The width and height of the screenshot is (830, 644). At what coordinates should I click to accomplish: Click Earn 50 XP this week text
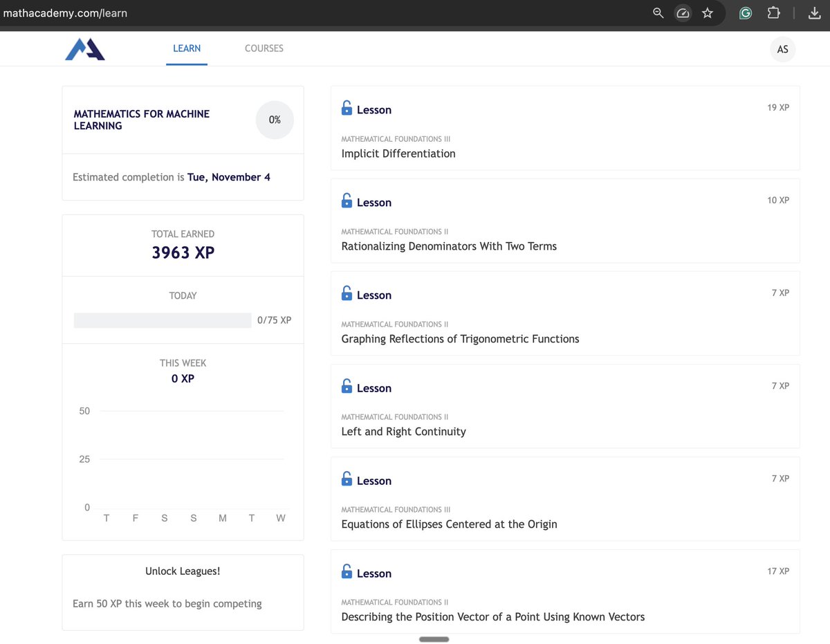167,604
